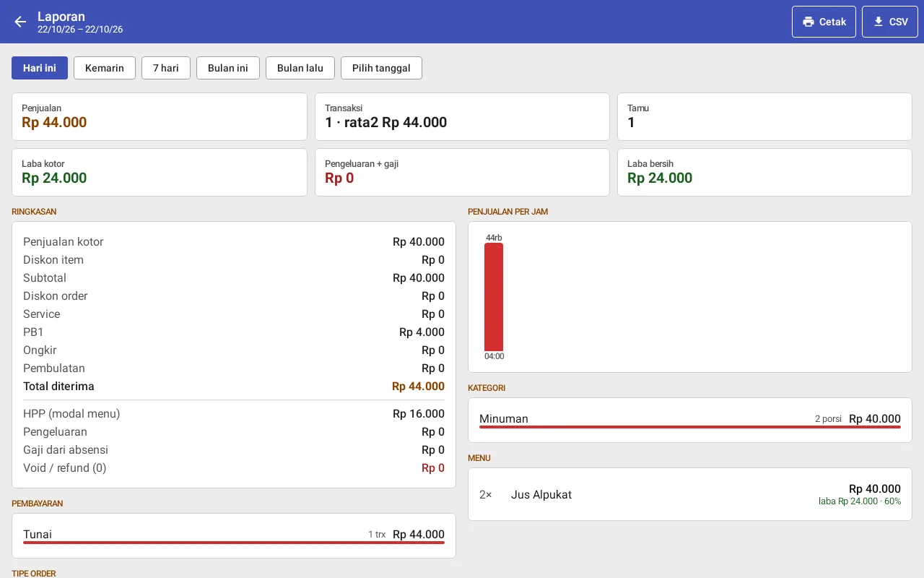Click the Pengeluaran + gaji card
924x578 pixels.
tap(462, 172)
